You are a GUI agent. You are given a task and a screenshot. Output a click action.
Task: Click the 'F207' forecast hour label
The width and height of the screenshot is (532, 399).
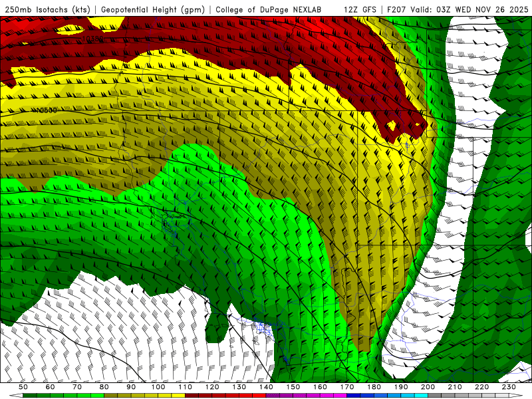pyautogui.click(x=396, y=9)
